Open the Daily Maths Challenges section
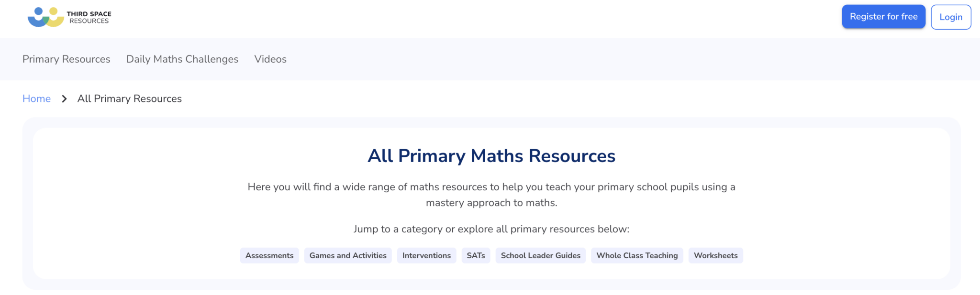This screenshot has width=980, height=295. pyautogui.click(x=182, y=59)
